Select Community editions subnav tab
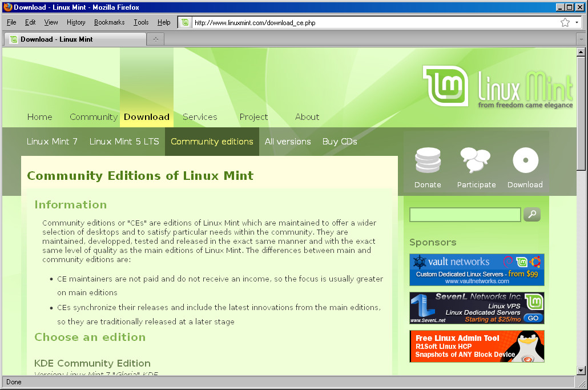 pyautogui.click(x=212, y=142)
